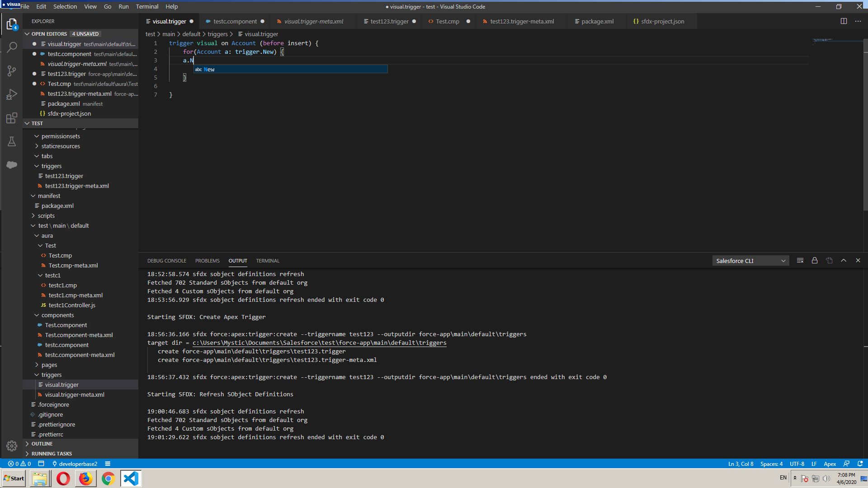Screen dimensions: 868x488
Task: Toggle the output scroll lock
Action: tap(815, 261)
